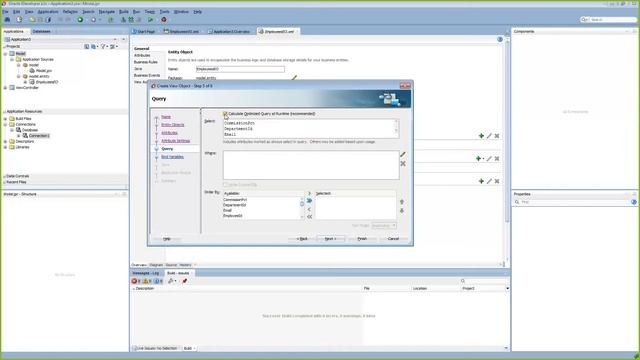Click the Cancel button in wizard
This screenshot has width=640, height=360.
[393, 239]
